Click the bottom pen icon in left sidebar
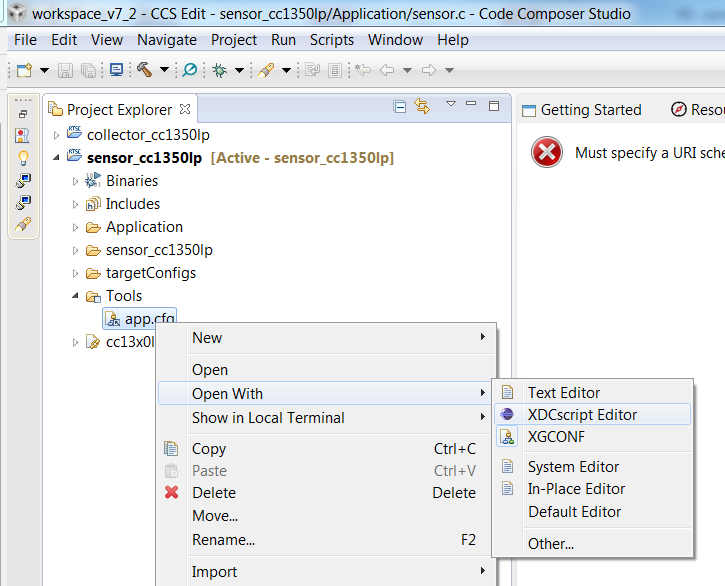 [x=23, y=224]
